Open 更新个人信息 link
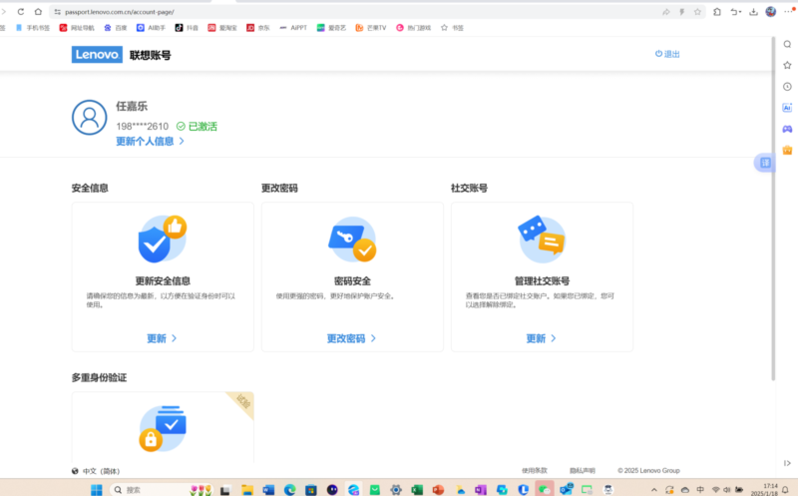798x496 pixels. pos(150,141)
